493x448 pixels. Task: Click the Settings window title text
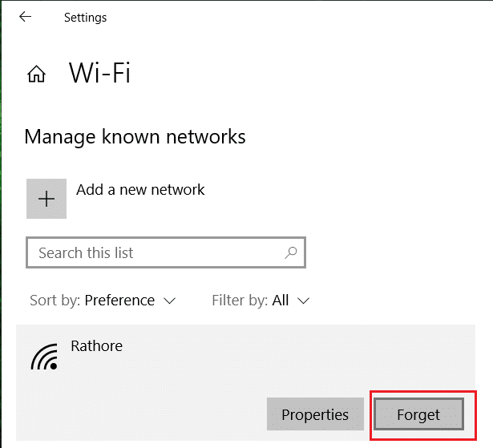click(x=85, y=17)
